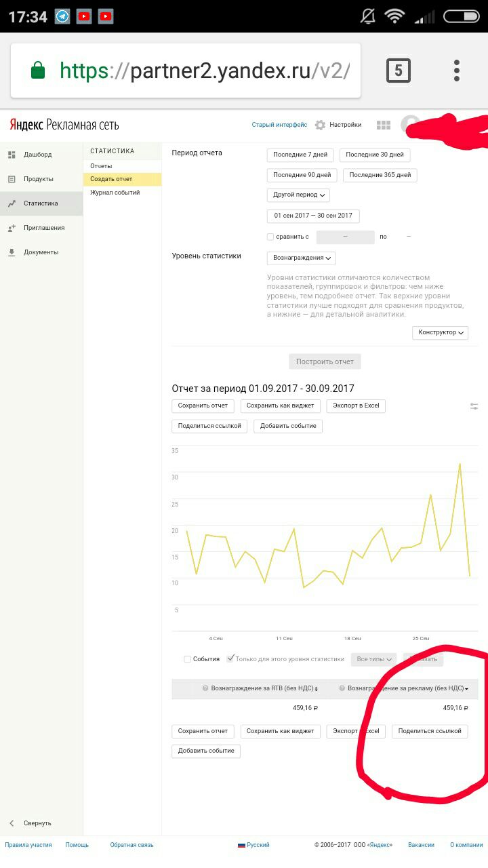Enable the сравнить с checkbox
Viewport: 488px width, 868px height.
click(x=270, y=237)
